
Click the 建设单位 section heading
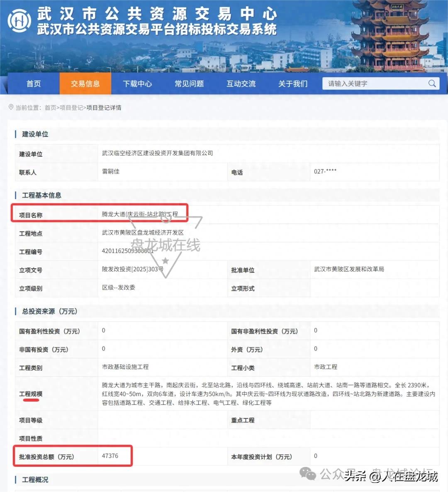coord(35,134)
